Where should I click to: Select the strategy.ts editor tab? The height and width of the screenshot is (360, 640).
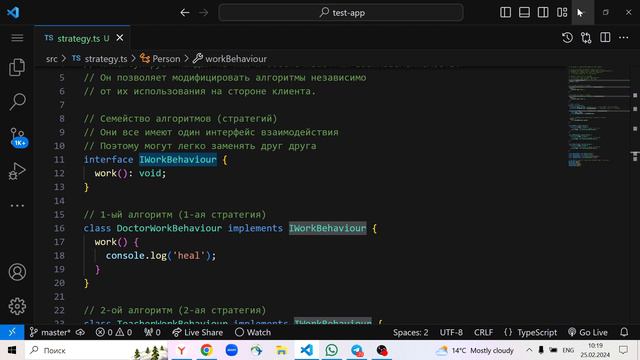point(82,38)
